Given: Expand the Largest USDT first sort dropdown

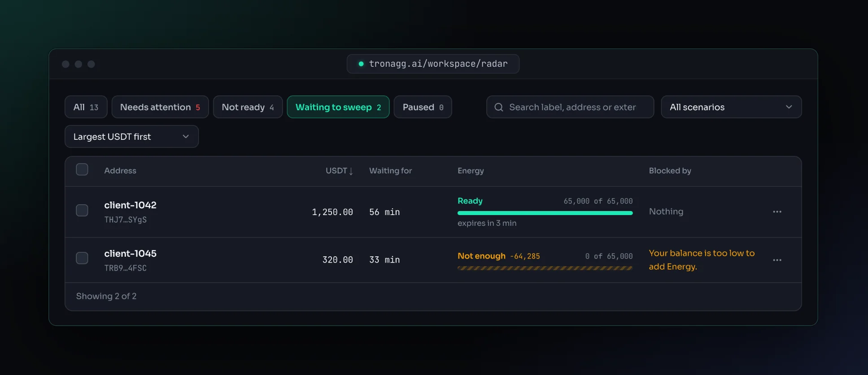Looking at the screenshot, I should [131, 137].
